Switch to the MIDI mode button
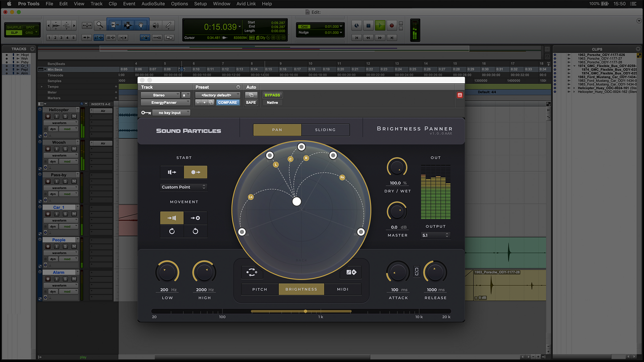 tap(343, 289)
